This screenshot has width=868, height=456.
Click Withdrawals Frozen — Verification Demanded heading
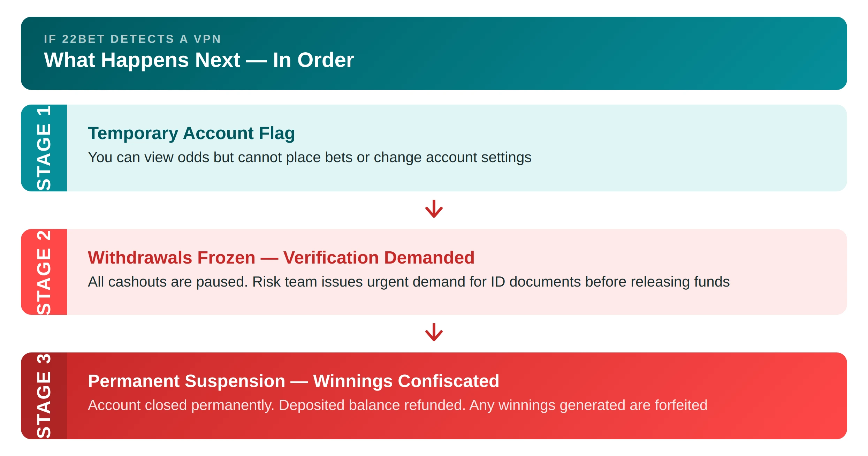point(281,258)
